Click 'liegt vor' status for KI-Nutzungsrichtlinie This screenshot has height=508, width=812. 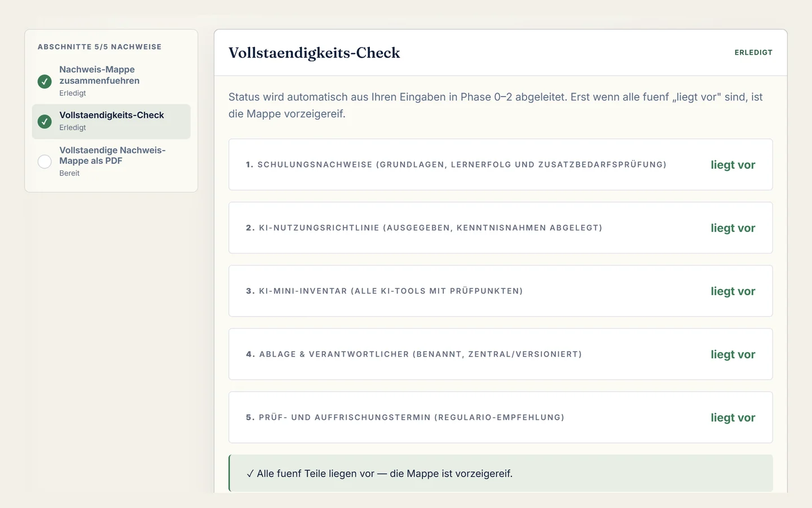[732, 228]
